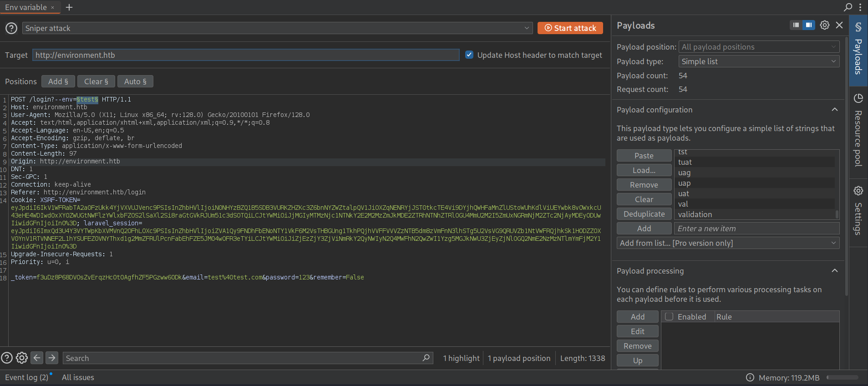
Task: Click the help icon beside search bar
Action: pyautogui.click(x=7, y=358)
